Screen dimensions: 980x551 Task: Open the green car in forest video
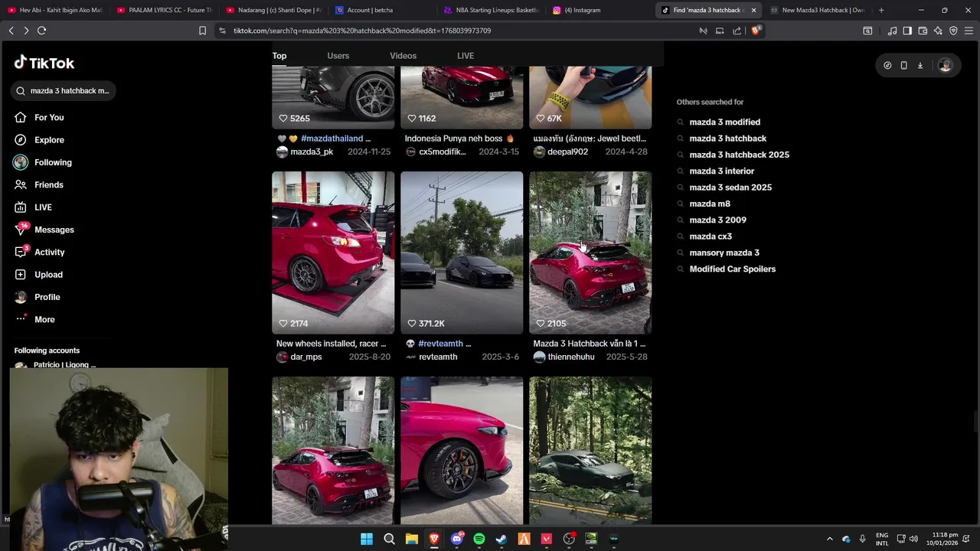[x=590, y=450]
